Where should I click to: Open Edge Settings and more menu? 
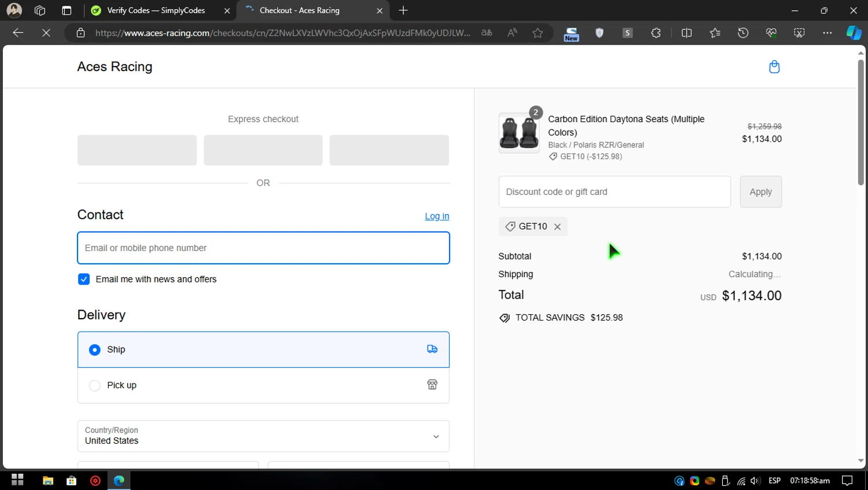[x=827, y=33]
